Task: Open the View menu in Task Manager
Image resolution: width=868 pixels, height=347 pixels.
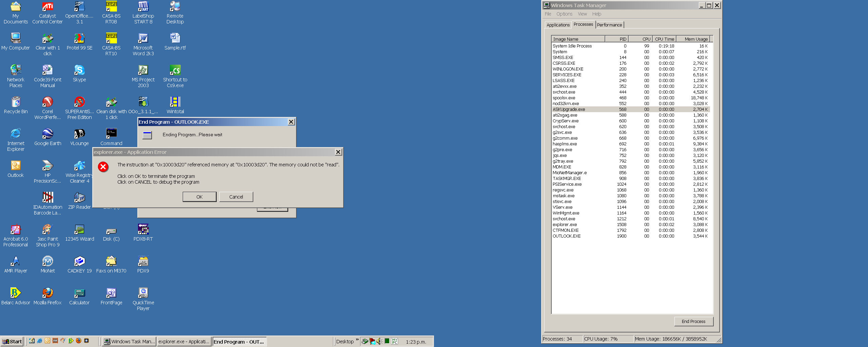Action: 582,14
